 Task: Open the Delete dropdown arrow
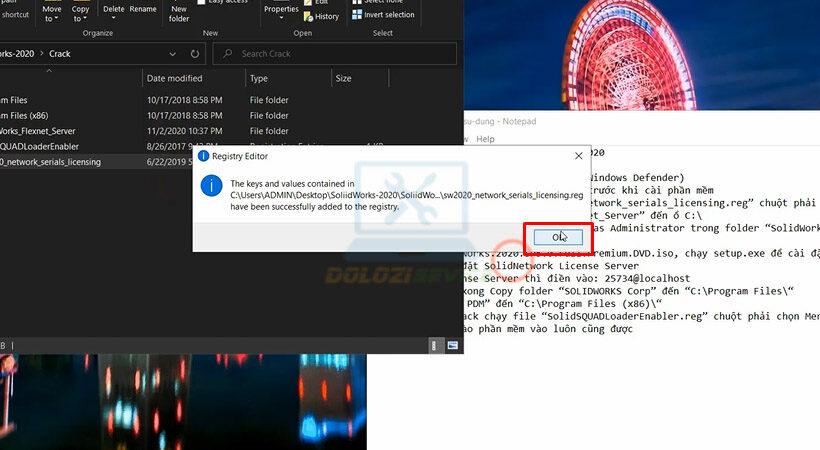114,19
